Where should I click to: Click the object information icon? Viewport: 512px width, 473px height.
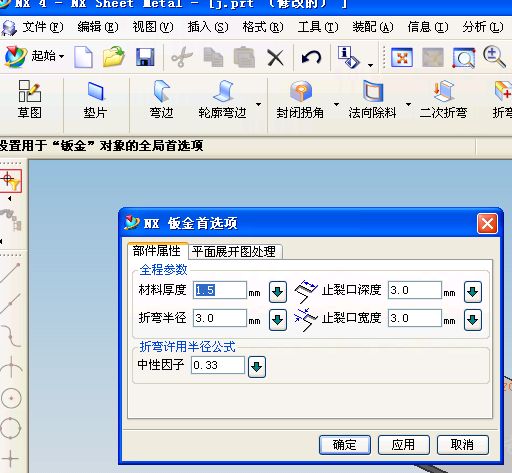(348, 57)
